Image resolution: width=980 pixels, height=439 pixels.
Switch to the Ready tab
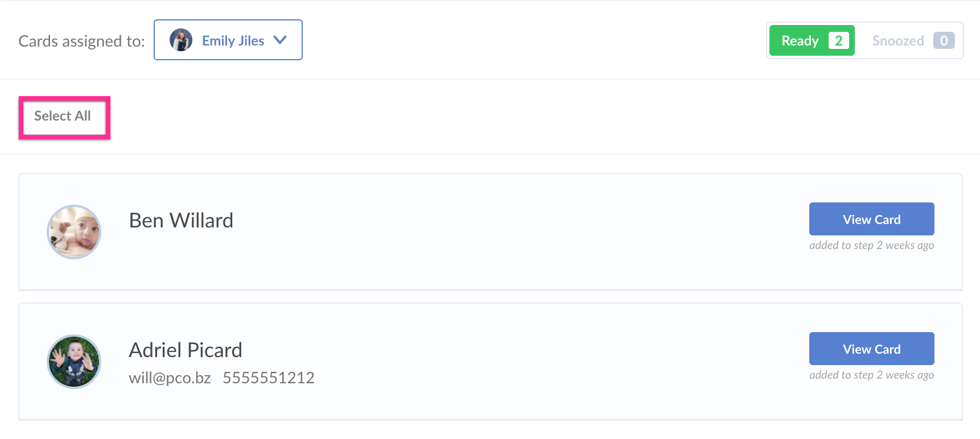[x=800, y=41]
